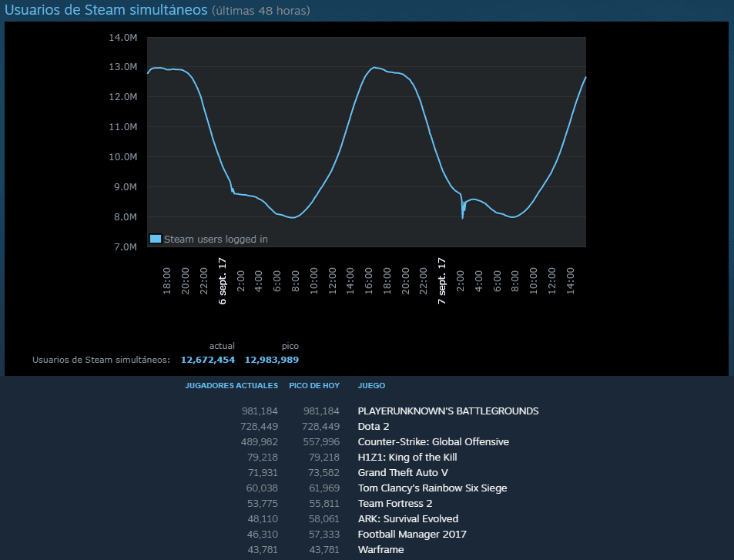Click the H1Z1: King of the Kill link
Image resolution: width=734 pixels, height=560 pixels.
[407, 458]
